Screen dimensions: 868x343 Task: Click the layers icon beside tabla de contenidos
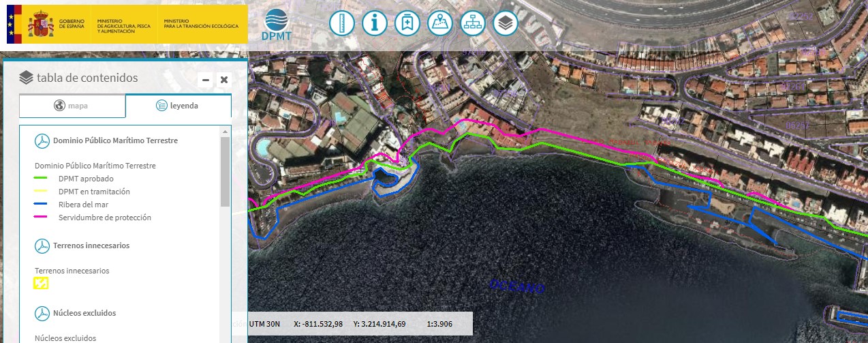[x=27, y=78]
